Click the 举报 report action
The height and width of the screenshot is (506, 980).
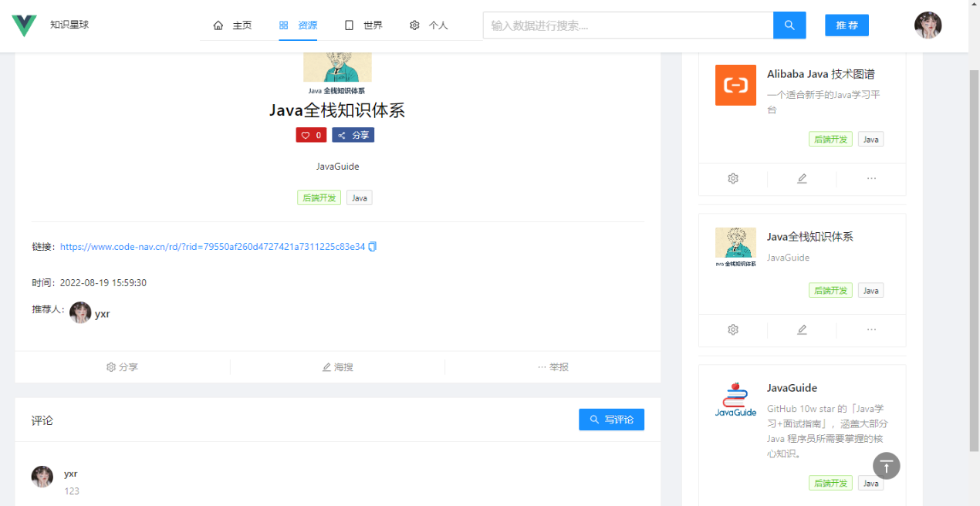point(553,367)
